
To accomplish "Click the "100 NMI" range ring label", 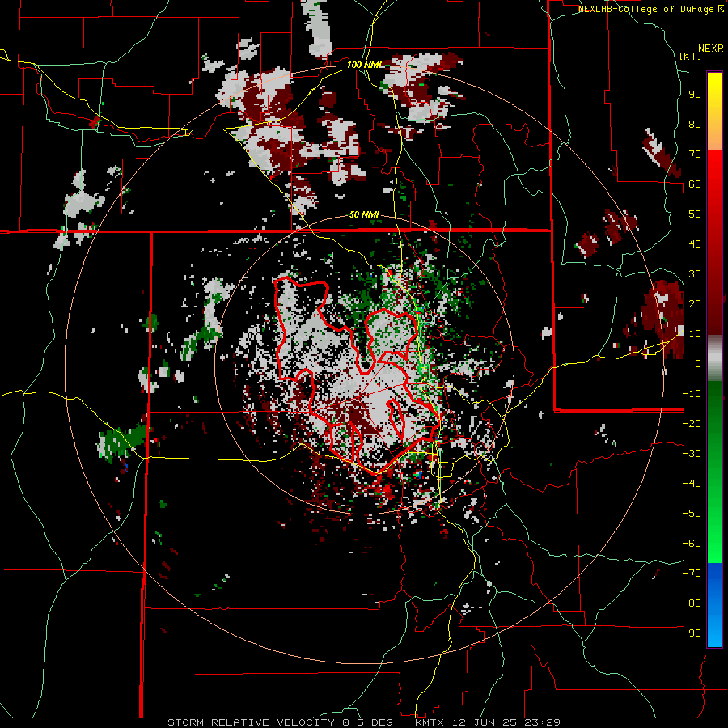I will coord(365,65).
